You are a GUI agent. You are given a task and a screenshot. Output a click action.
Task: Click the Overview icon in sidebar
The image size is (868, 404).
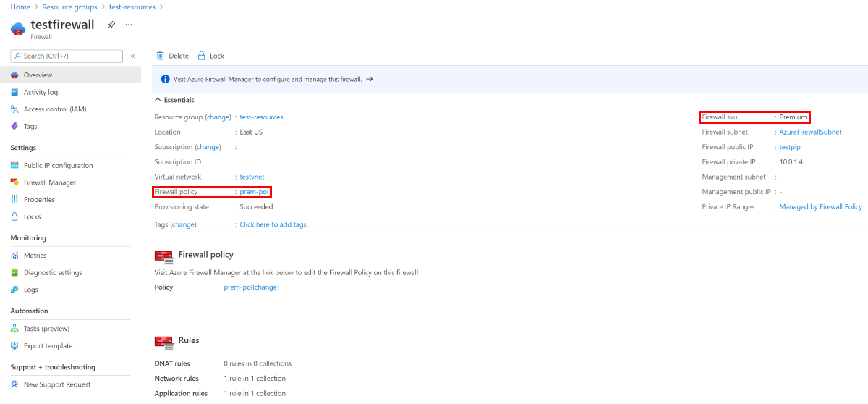pos(14,75)
